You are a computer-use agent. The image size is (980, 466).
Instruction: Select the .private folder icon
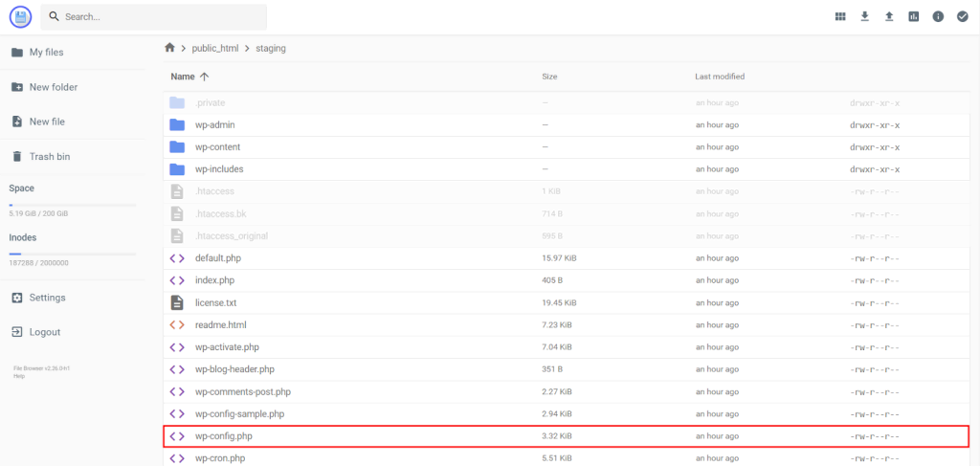pyautogui.click(x=177, y=103)
